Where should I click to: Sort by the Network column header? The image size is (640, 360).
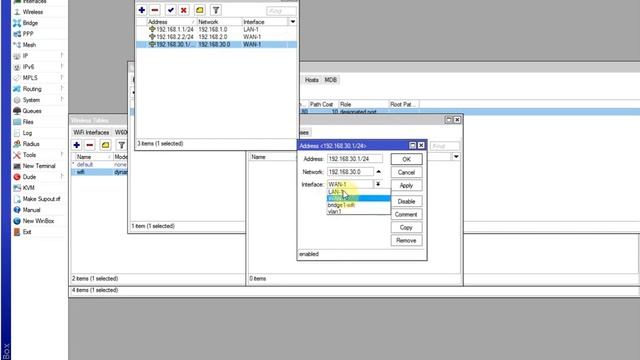(219, 22)
